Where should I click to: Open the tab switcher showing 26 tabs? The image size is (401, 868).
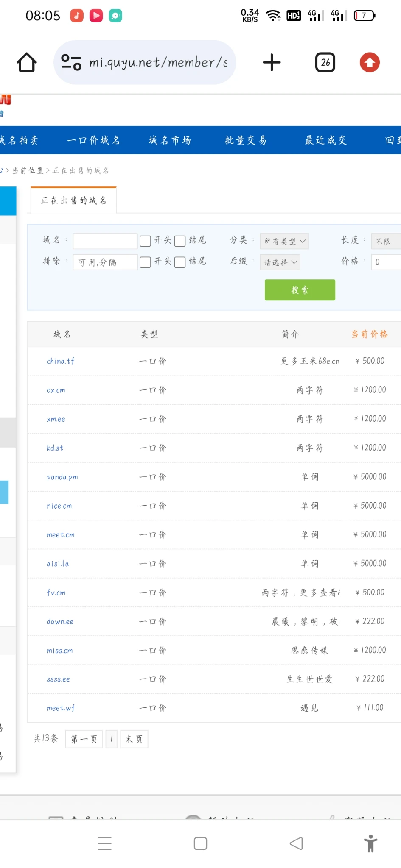[x=325, y=63]
